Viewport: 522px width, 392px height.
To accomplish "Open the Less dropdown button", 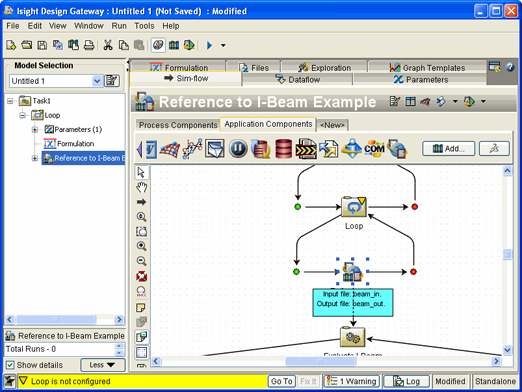I will tap(103, 365).
